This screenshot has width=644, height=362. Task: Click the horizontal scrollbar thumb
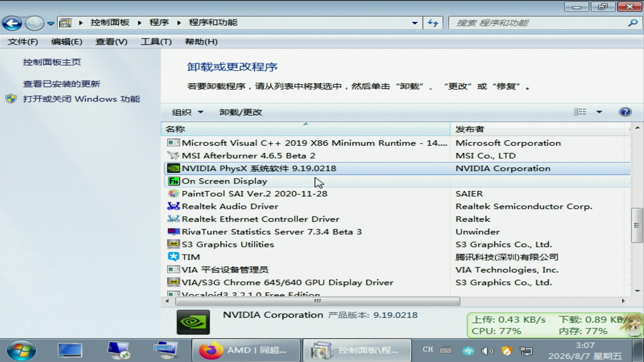click(x=318, y=301)
